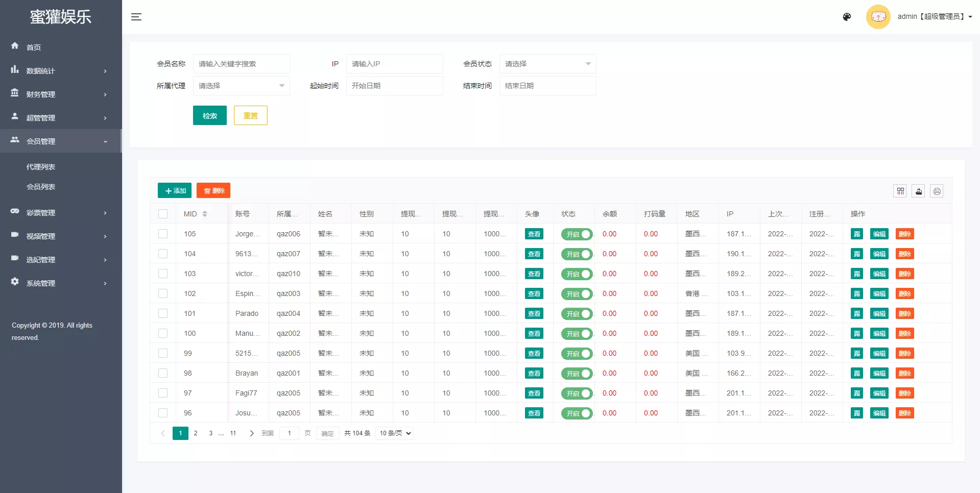Image resolution: width=980 pixels, height=493 pixels.
Task: Click the theme palette icon in the top bar
Action: point(847,16)
